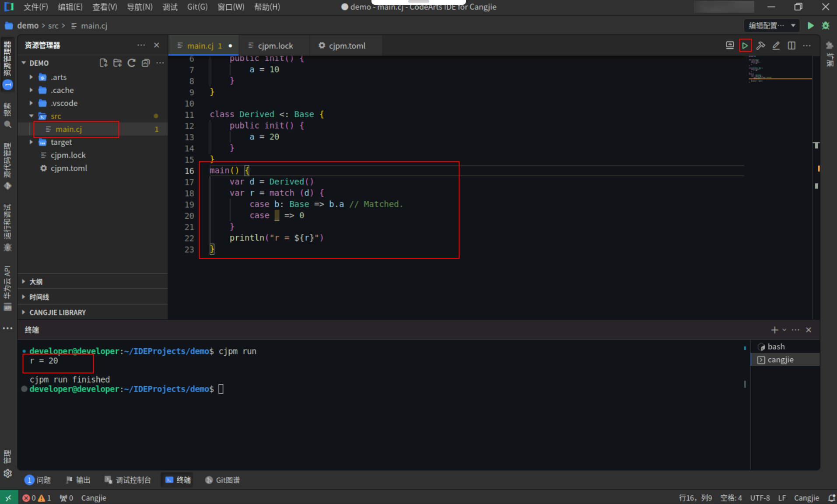Expand the .arts folder
Image resolution: width=837 pixels, height=504 pixels.
(x=31, y=77)
